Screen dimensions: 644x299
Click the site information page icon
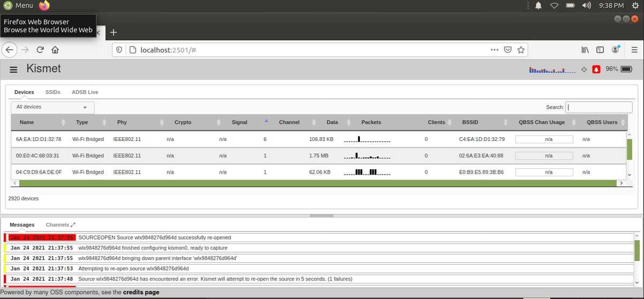point(131,50)
